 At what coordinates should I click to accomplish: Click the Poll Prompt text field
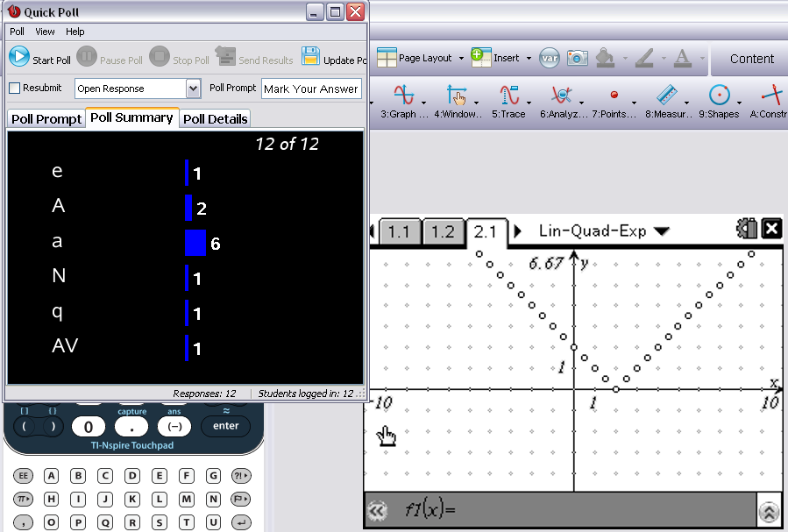[x=310, y=89]
